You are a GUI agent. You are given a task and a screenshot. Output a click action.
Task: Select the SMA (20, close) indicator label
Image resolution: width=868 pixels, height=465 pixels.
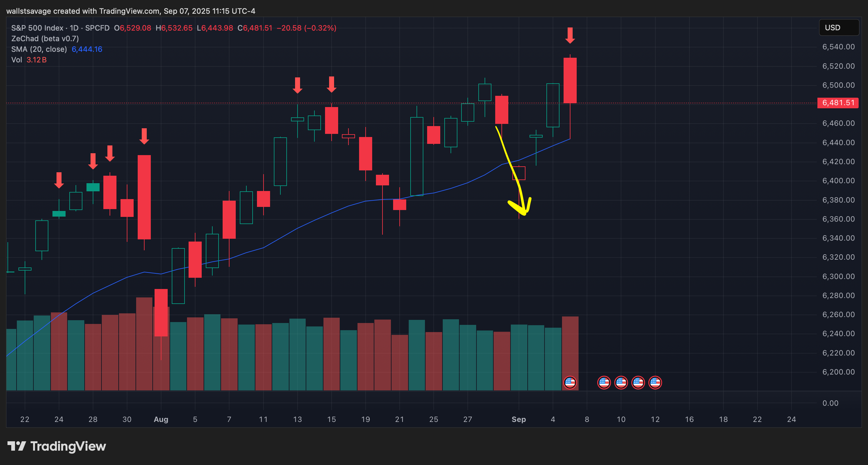(x=39, y=49)
